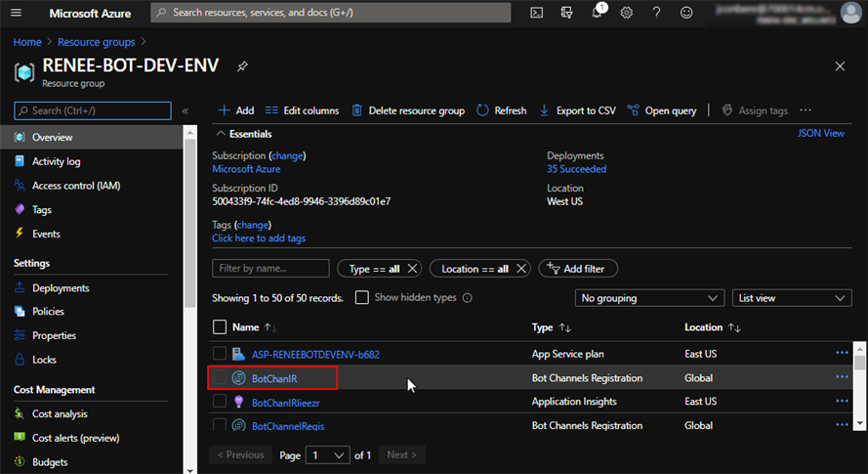Open Cloud Shell from the top bar

point(537,13)
